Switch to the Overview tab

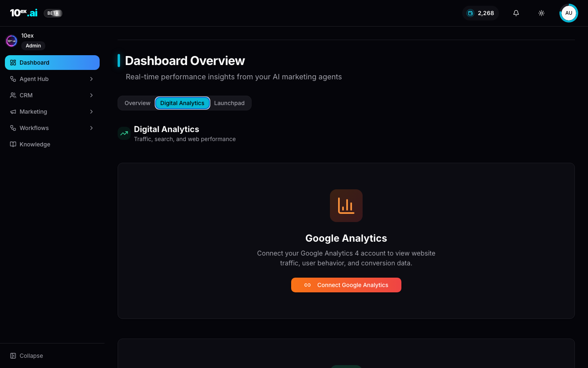(x=137, y=103)
